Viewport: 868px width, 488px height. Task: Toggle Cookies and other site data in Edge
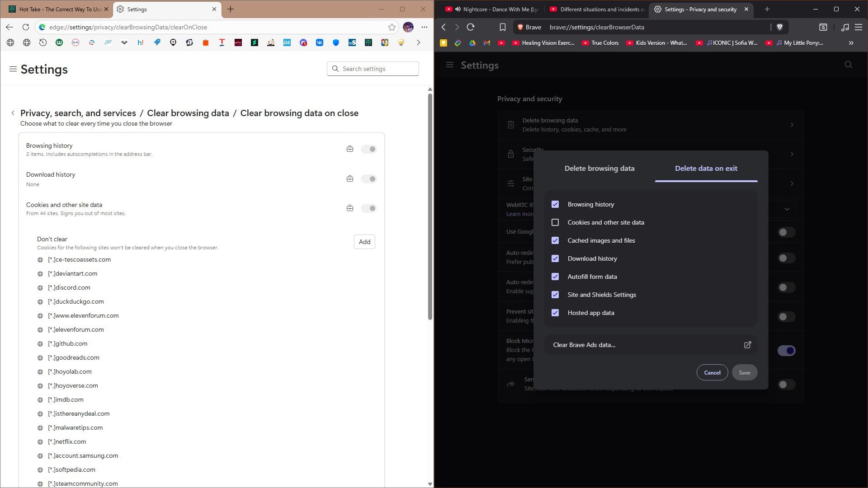[369, 208]
